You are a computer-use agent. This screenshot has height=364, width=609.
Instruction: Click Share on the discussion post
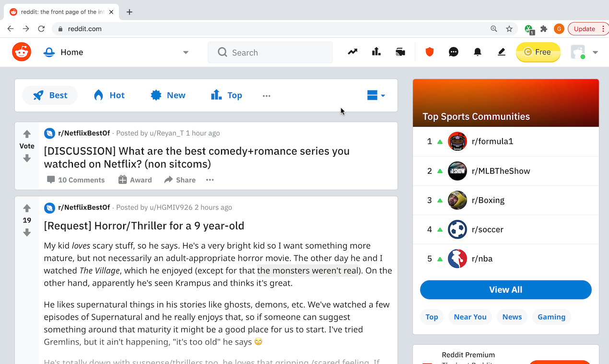coord(180,180)
